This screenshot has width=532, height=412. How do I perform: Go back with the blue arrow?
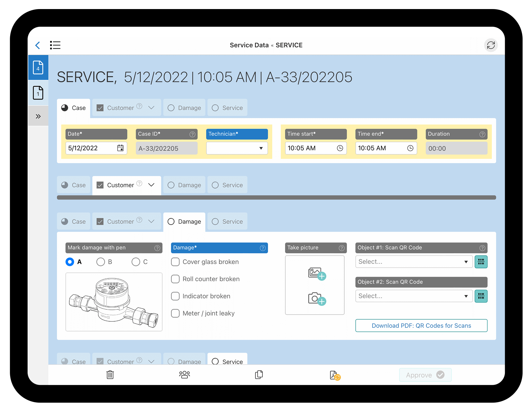pos(38,45)
